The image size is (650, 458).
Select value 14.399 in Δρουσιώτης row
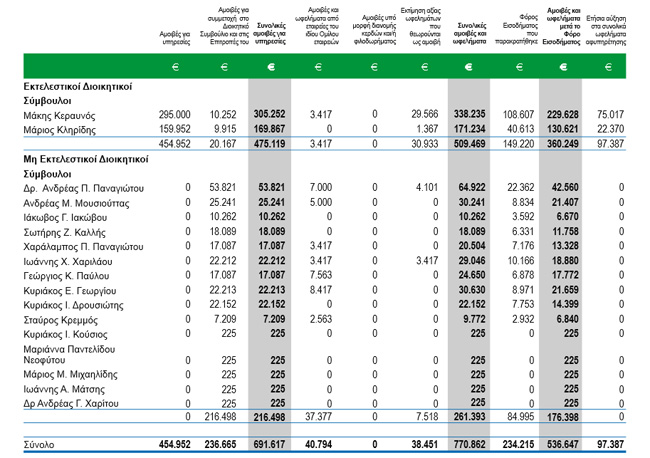coord(565,304)
